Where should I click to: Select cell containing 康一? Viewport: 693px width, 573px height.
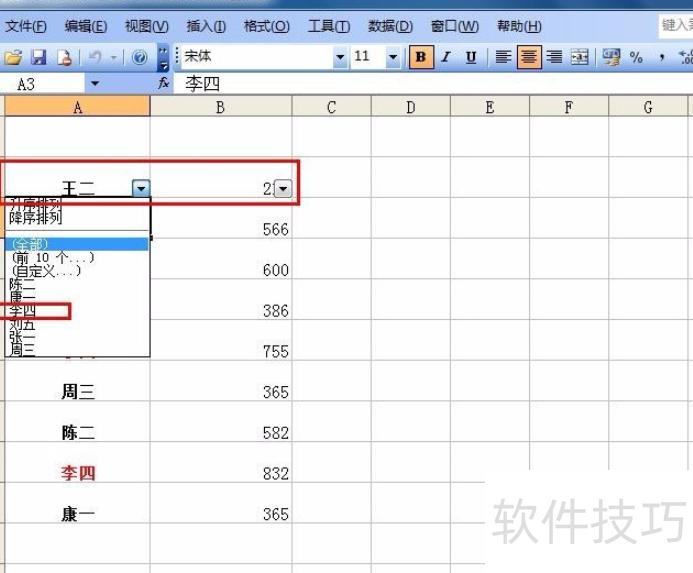click(x=77, y=503)
